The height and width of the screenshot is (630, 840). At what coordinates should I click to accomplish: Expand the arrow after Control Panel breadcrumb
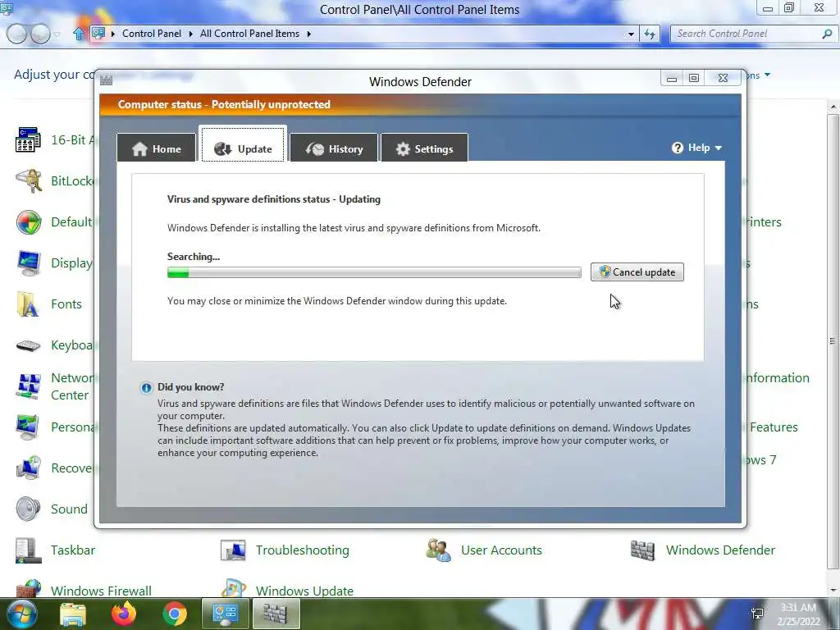[x=190, y=34]
